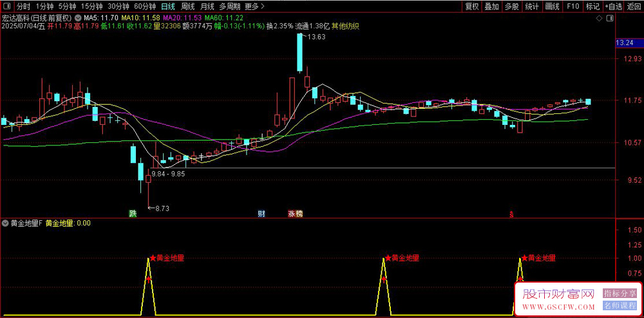The height and width of the screenshot is (318, 644).
Task: Click the 叠加 overlay button
Action: pos(491,6)
